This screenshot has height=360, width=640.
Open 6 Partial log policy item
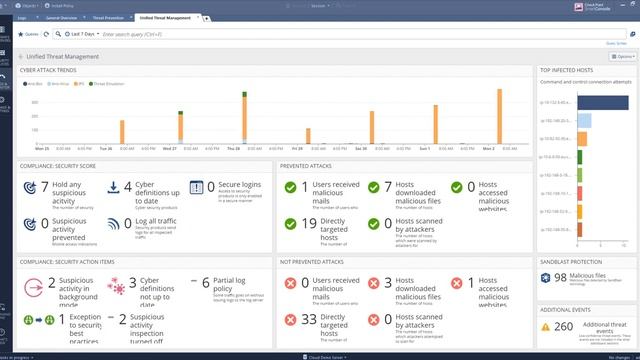[227, 289]
